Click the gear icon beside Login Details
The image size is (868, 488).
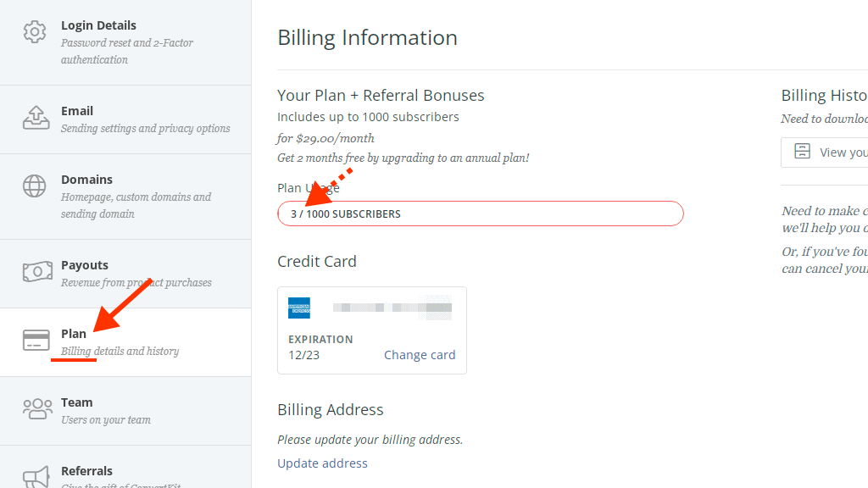pyautogui.click(x=34, y=32)
